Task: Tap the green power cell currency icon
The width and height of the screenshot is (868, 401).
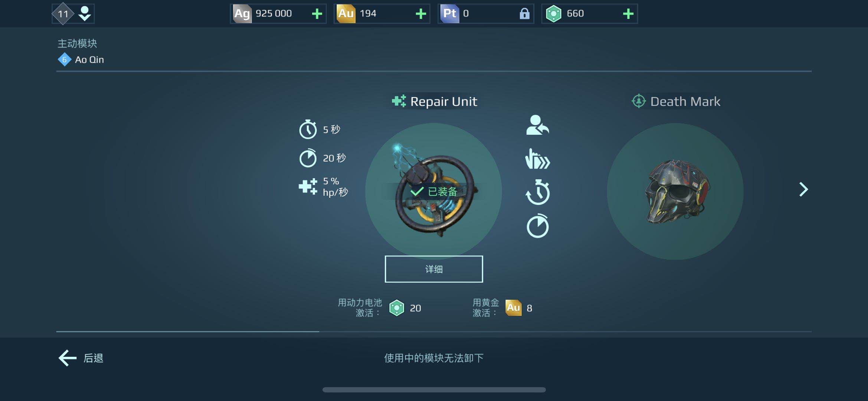Action: [x=553, y=14]
